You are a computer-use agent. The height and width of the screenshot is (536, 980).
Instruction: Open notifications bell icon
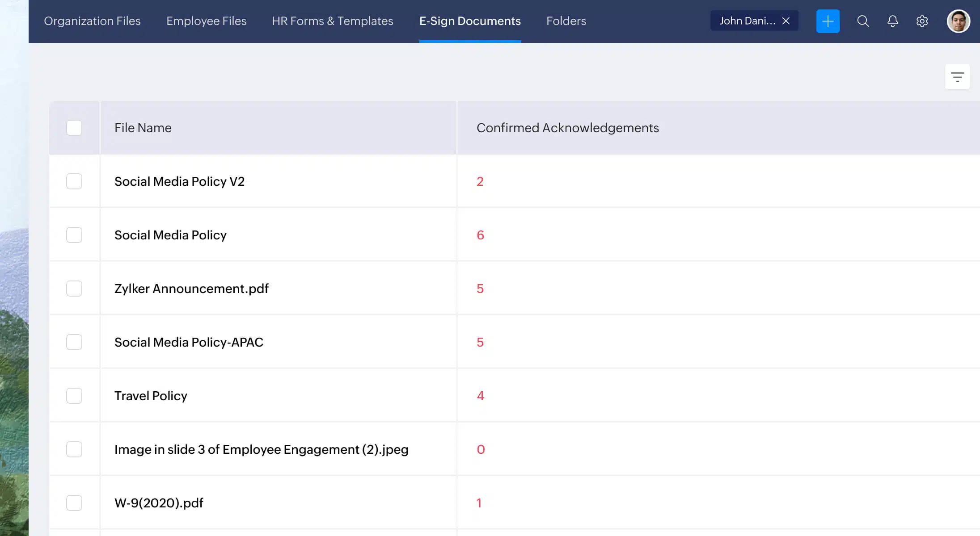pyautogui.click(x=892, y=21)
